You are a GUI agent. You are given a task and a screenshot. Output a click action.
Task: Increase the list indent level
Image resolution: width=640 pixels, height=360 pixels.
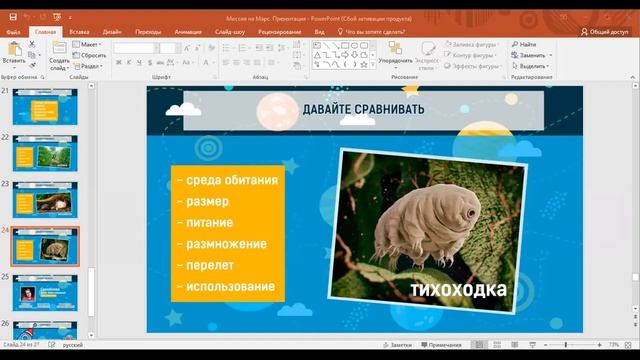tap(269, 48)
